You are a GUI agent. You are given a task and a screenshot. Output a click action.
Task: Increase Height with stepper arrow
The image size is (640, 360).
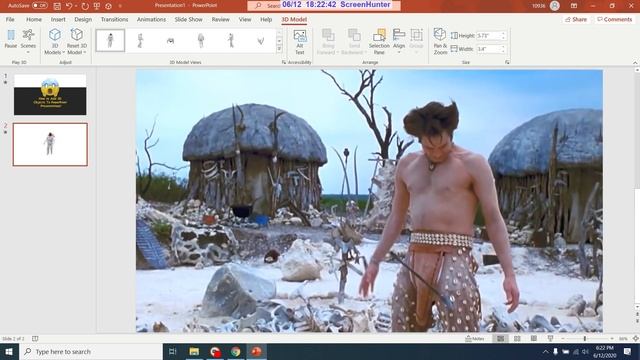click(x=503, y=34)
